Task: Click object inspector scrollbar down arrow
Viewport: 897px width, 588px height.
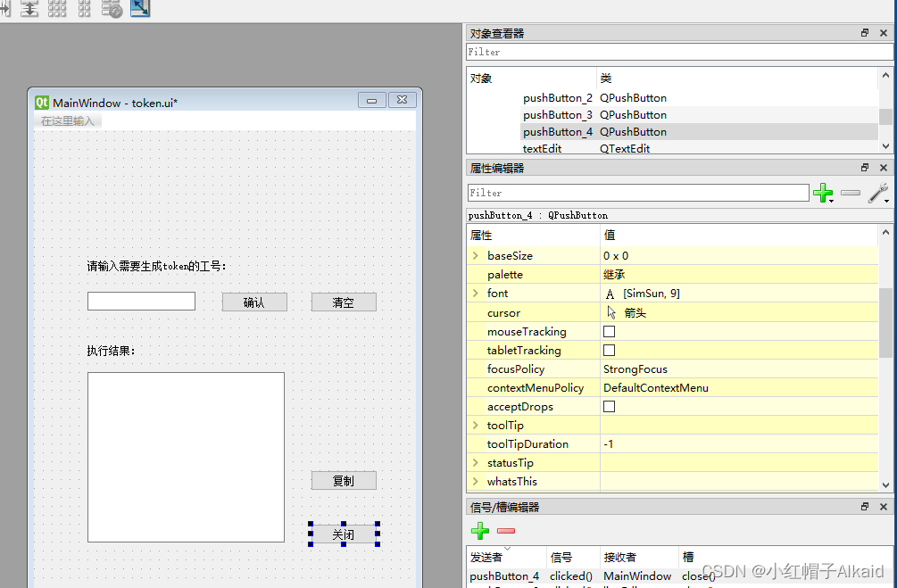Action: [x=885, y=146]
